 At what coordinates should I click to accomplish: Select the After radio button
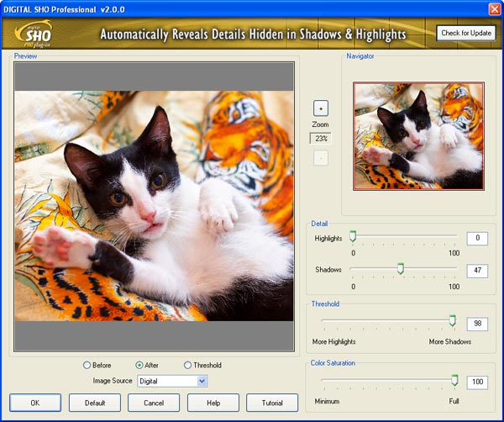[139, 365]
